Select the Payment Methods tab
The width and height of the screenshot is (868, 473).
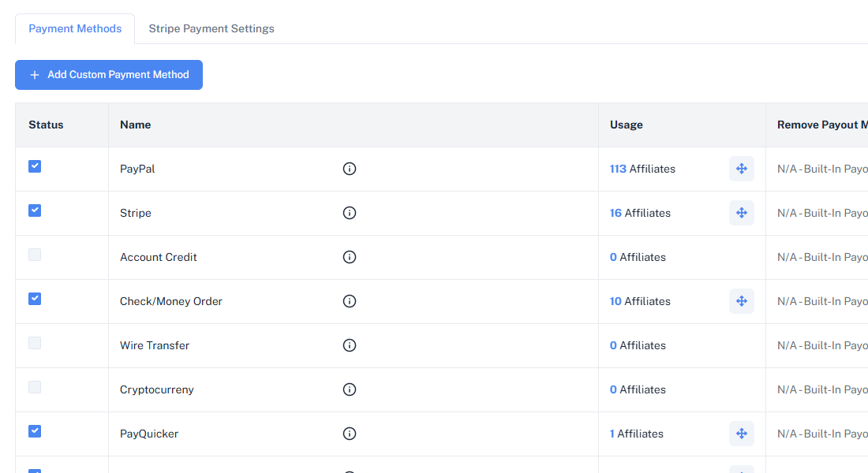click(75, 28)
